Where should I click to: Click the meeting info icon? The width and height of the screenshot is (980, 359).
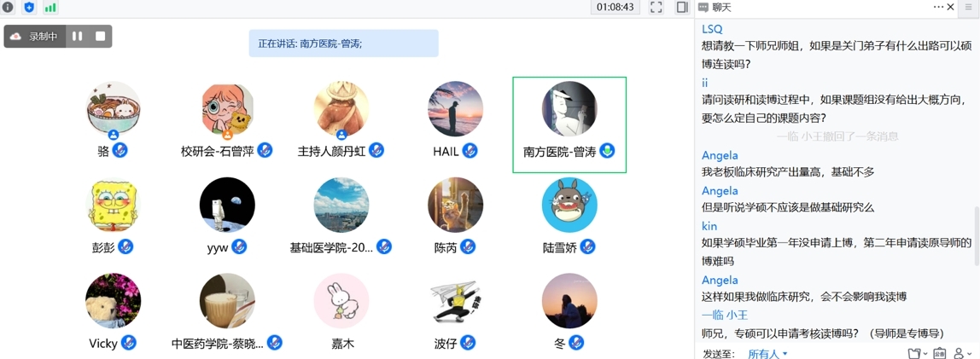(9, 8)
